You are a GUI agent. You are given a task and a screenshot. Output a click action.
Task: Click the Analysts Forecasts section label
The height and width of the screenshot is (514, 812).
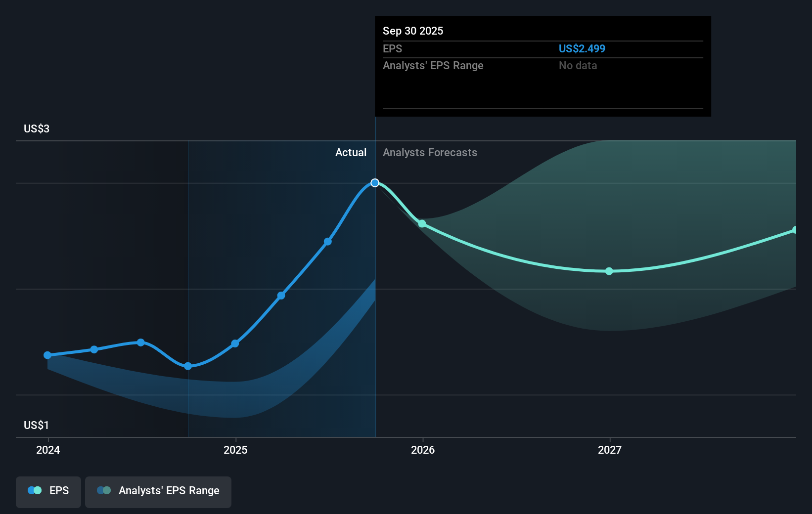[430, 152]
